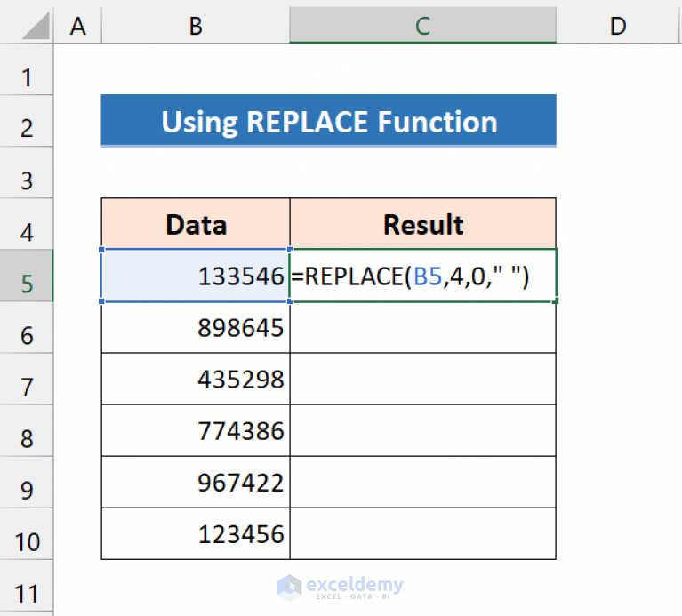Click cell containing 967422

coord(196,482)
